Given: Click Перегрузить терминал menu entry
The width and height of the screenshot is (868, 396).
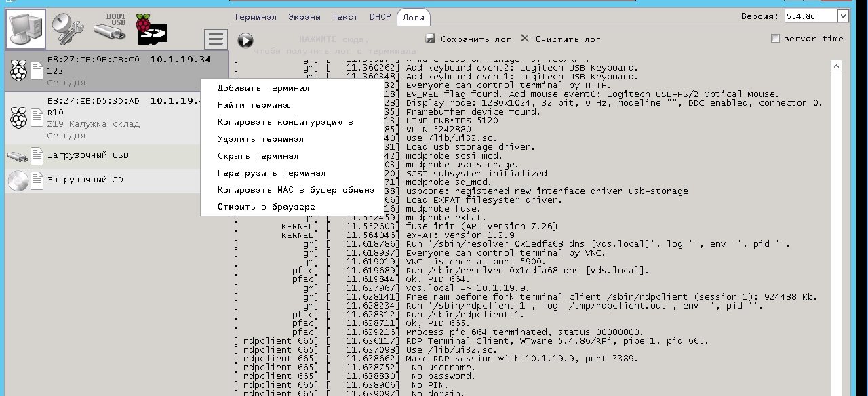Looking at the screenshot, I should tap(271, 173).
